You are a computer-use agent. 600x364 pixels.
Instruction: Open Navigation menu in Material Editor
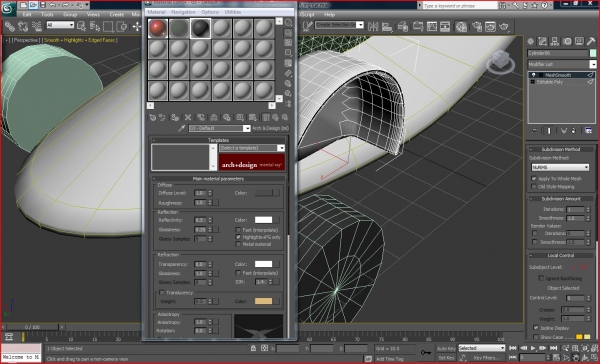(x=183, y=12)
